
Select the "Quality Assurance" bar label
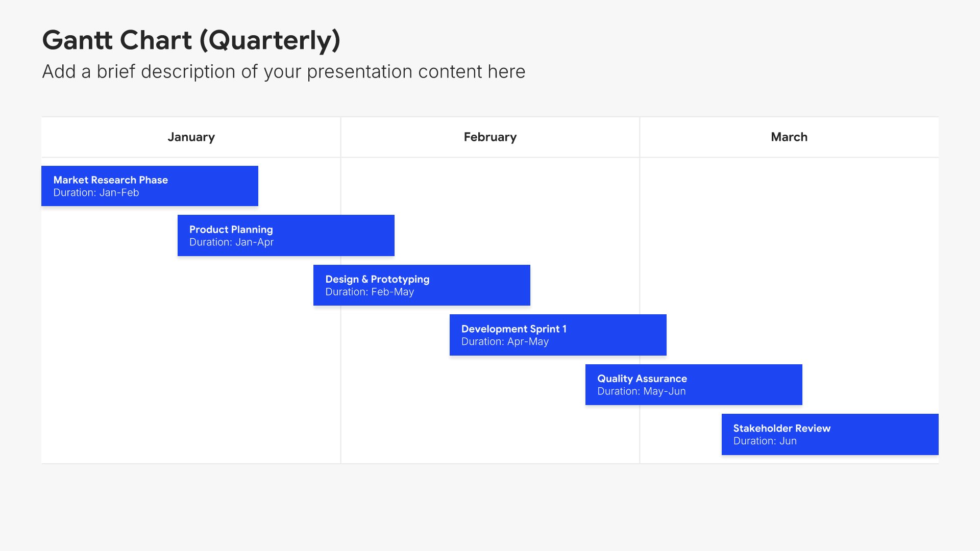pos(642,379)
